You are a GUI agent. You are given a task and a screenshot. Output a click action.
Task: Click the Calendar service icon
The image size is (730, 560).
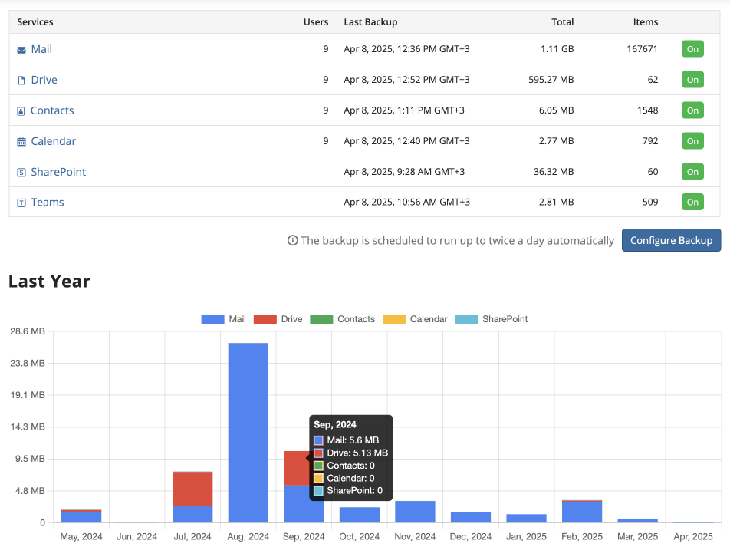21,140
